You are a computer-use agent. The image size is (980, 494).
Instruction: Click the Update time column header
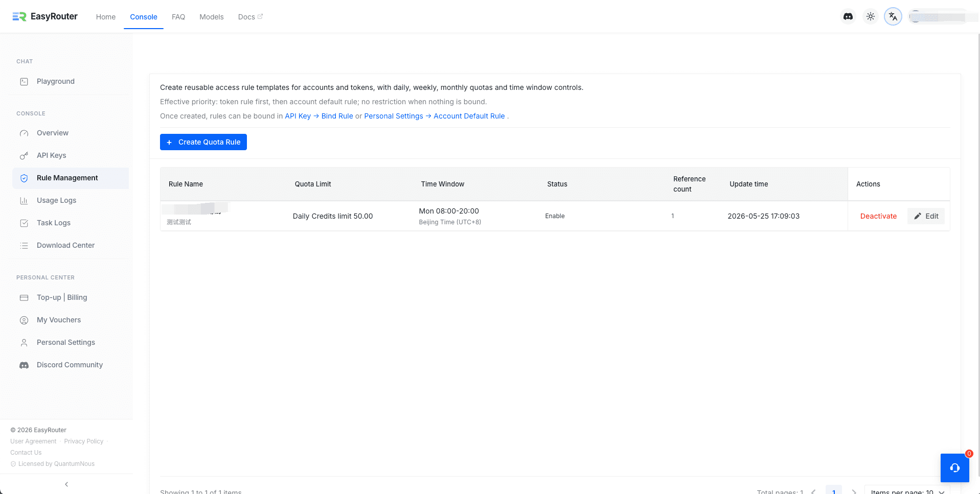coord(748,184)
